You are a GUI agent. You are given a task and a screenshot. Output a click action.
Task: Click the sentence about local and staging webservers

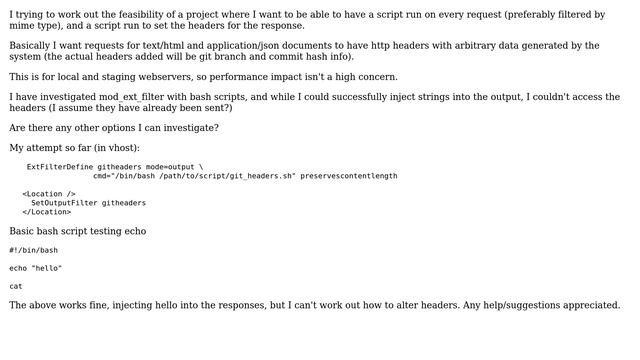tap(203, 77)
